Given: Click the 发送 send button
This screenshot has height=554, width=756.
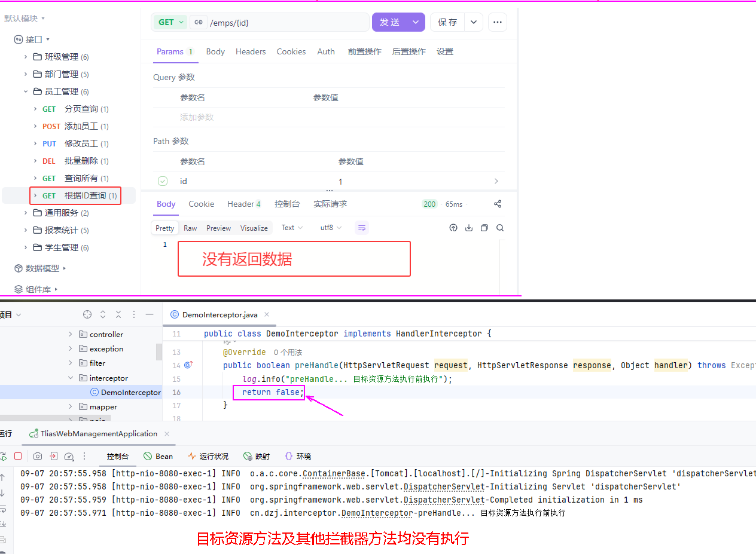Looking at the screenshot, I should 390,22.
